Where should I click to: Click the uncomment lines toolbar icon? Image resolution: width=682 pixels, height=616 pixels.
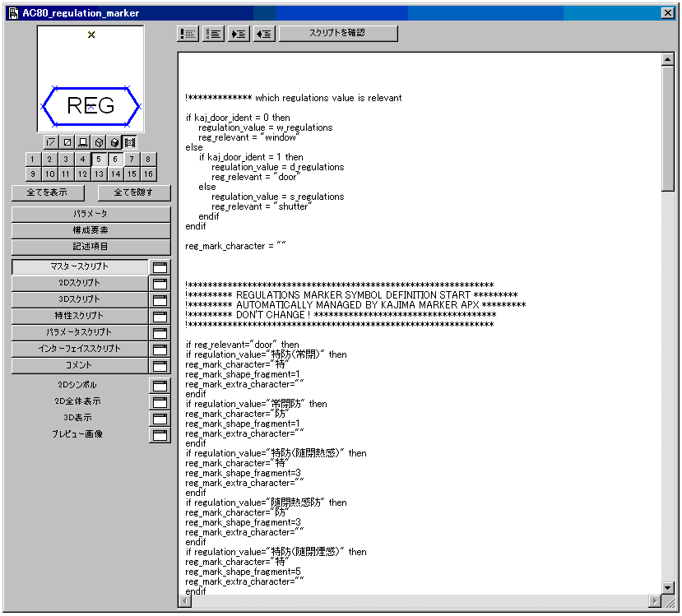[213, 34]
